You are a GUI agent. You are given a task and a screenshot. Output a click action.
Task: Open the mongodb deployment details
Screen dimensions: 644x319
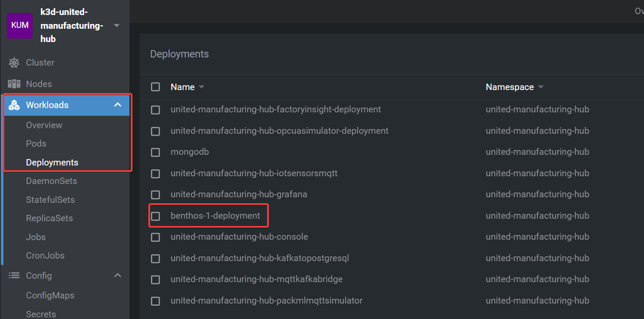[x=190, y=152]
